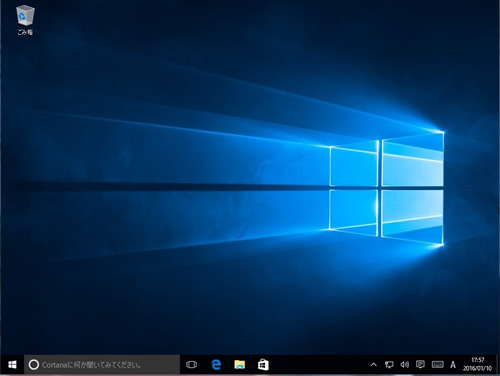
Task: Open the speaker volume control
Action: [404, 365]
